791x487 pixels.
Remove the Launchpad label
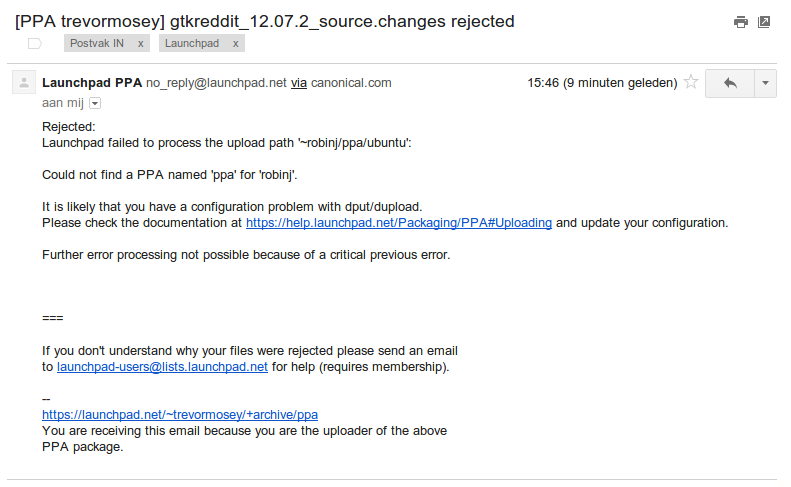[x=236, y=44]
